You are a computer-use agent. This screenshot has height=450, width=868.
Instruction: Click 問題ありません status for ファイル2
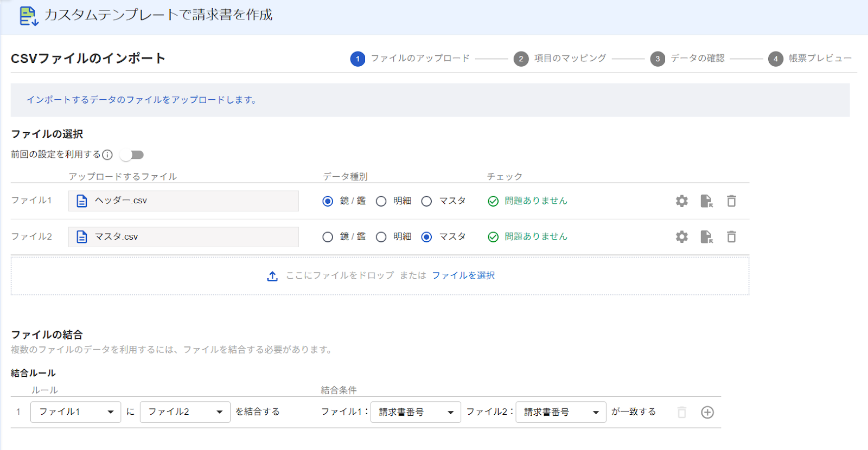coord(536,237)
